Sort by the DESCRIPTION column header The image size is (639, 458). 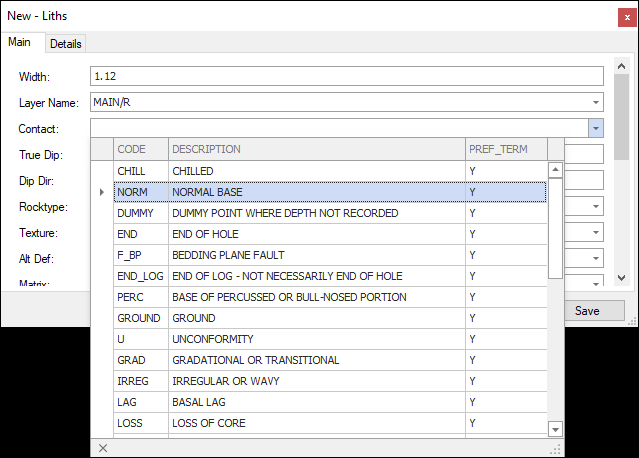click(x=315, y=149)
